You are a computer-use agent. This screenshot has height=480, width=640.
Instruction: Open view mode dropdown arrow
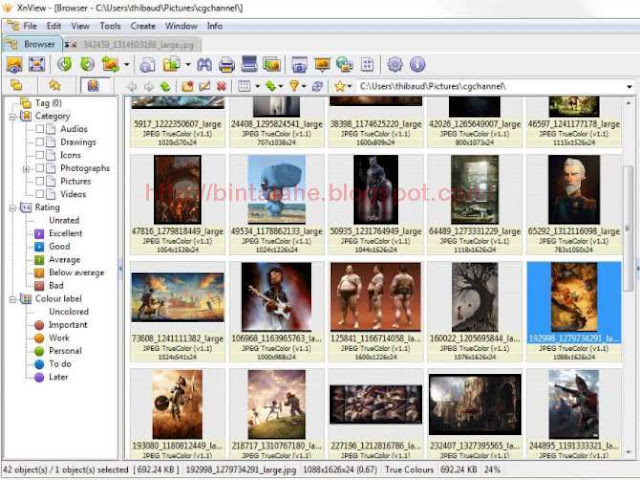(257, 86)
